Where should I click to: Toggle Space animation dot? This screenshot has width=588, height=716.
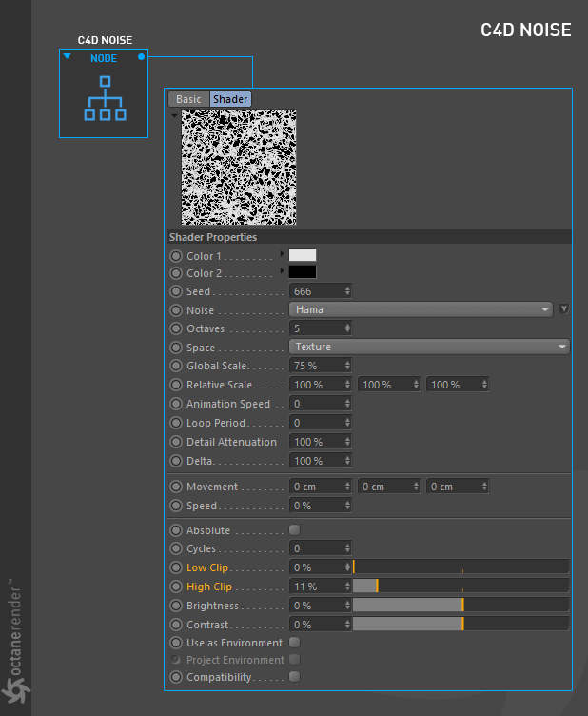pos(176,348)
